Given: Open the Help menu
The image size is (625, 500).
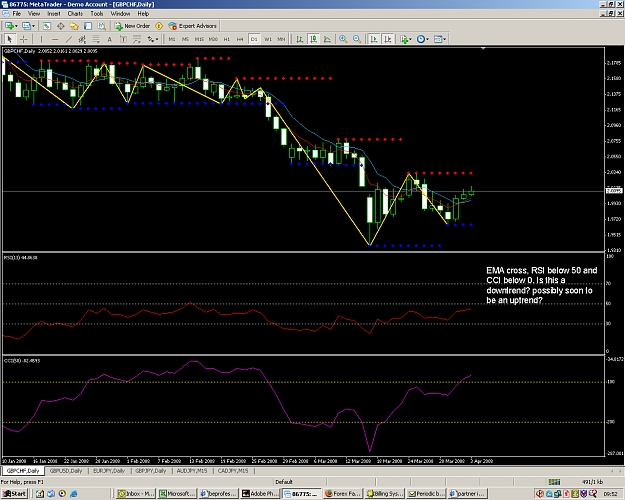Looking at the screenshot, I should coord(143,14).
